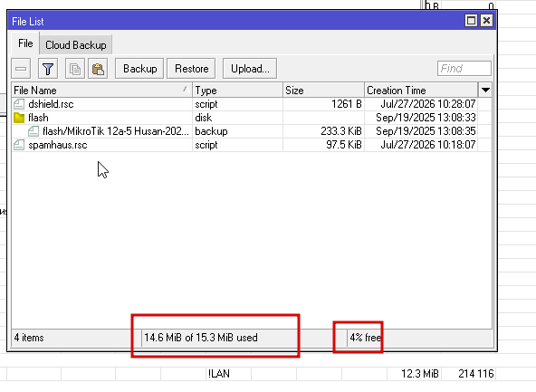Screen dimensions: 536x392
Task: Select the dshield.rsc file row
Action: (x=252, y=104)
